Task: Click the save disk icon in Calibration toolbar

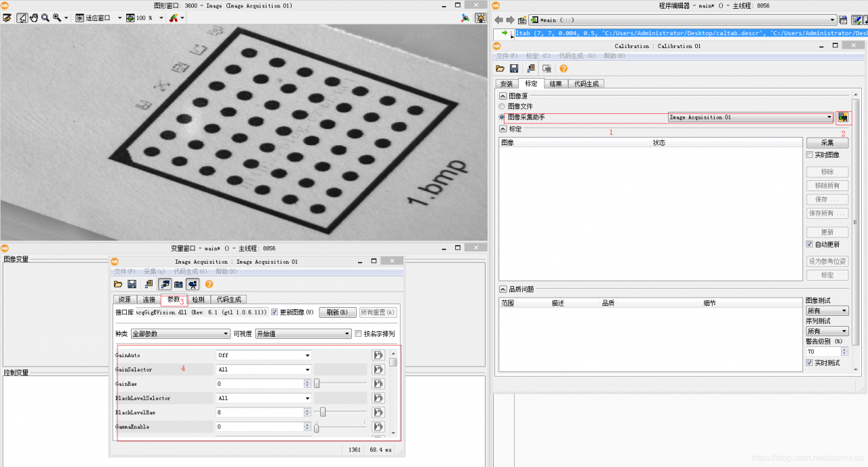Action: (x=514, y=68)
